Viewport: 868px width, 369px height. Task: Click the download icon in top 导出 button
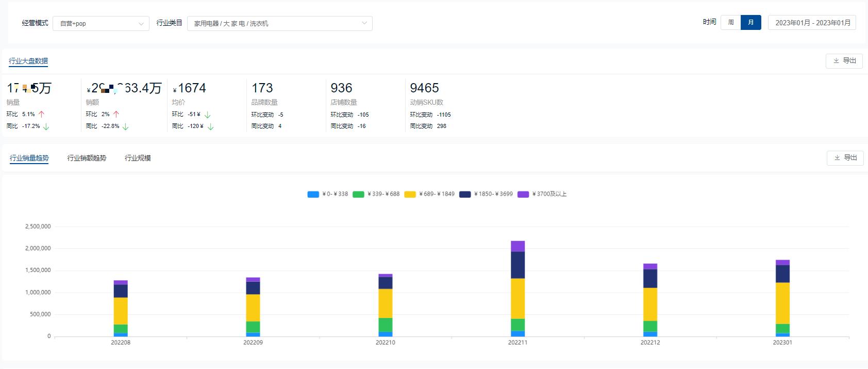[836, 61]
